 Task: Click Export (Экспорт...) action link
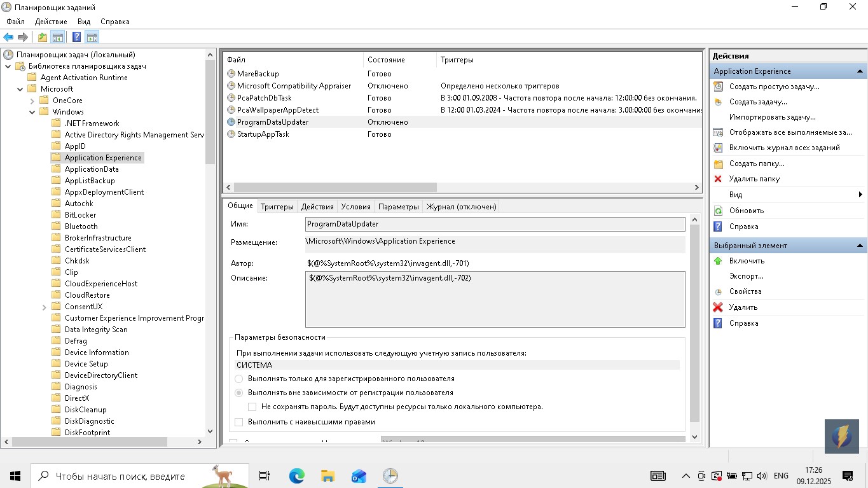746,276
